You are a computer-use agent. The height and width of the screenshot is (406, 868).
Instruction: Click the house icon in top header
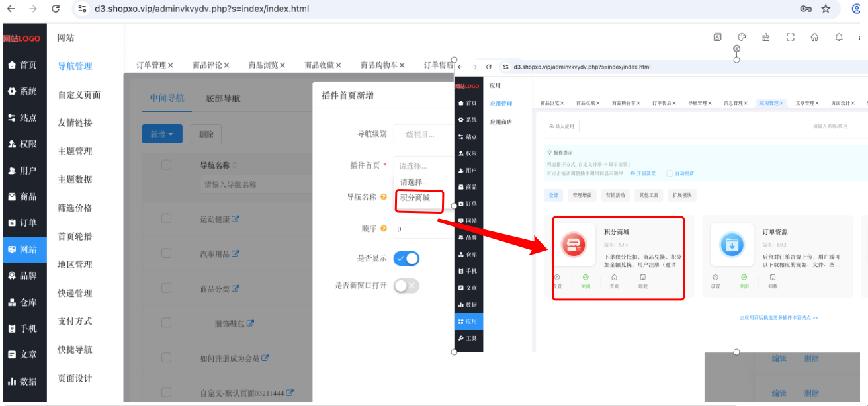(814, 38)
